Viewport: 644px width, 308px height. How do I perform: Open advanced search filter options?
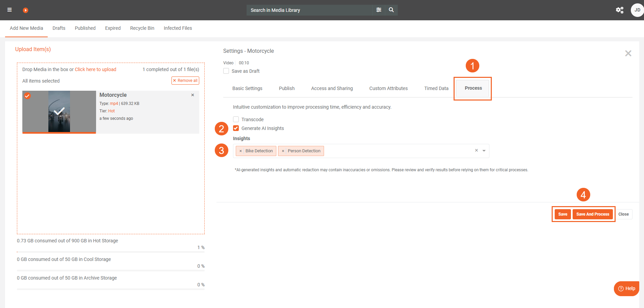pos(378,10)
